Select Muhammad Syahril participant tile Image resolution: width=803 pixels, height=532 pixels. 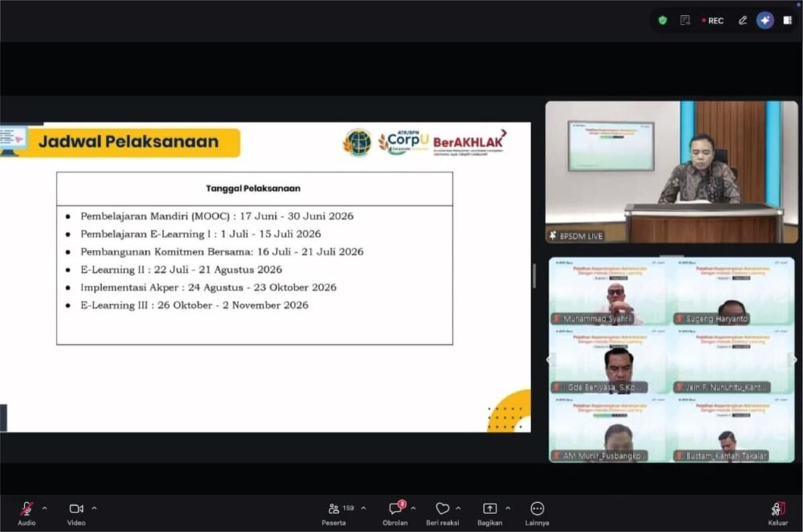coord(609,291)
